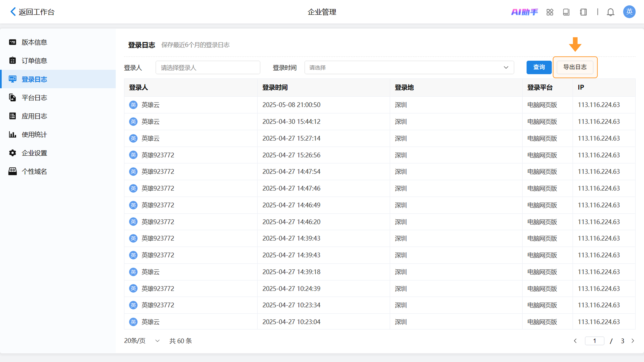
Task: Click 英雄云 avatar in first table row
Action: 133,105
